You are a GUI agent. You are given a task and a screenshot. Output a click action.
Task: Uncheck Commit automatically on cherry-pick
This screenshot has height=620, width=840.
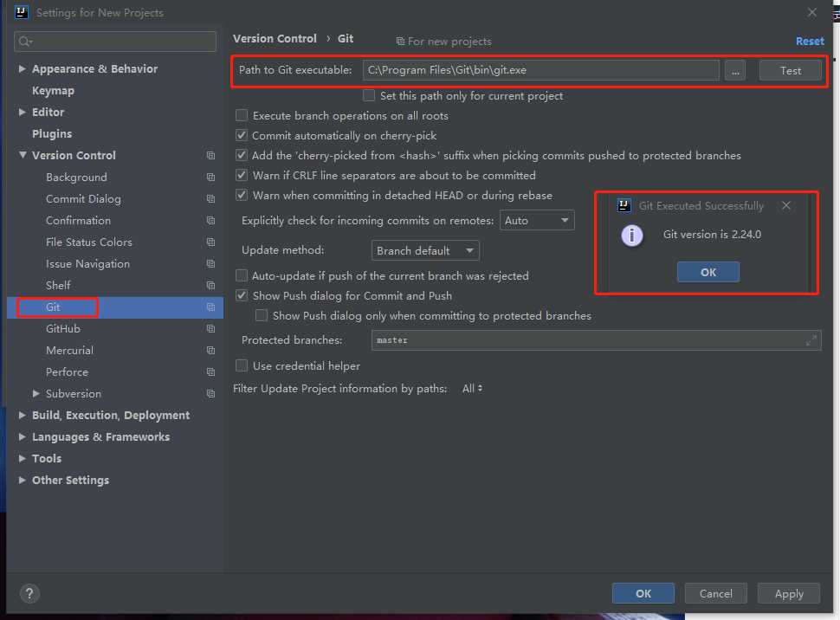(242, 136)
